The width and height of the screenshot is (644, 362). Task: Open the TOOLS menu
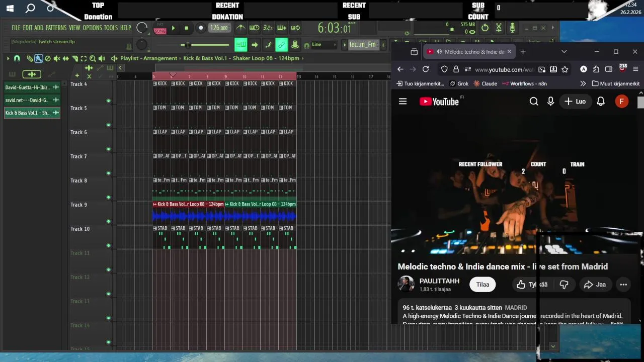(111, 28)
